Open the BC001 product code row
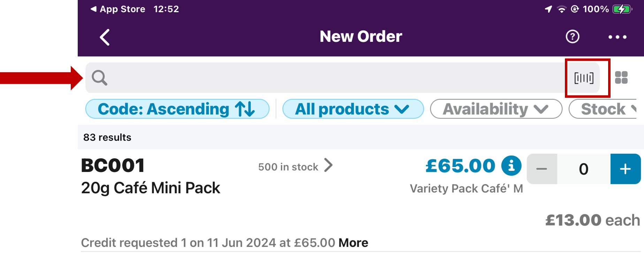The height and width of the screenshot is (255, 644). (x=113, y=166)
